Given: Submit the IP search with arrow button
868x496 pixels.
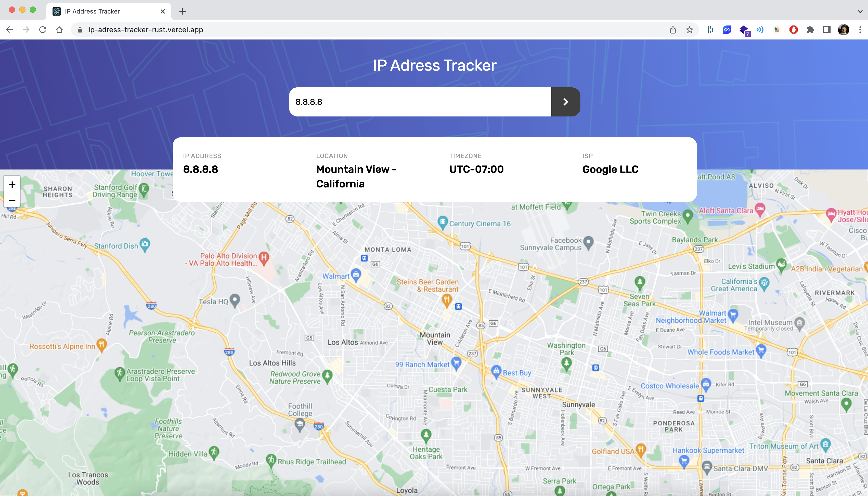Looking at the screenshot, I should pos(566,102).
